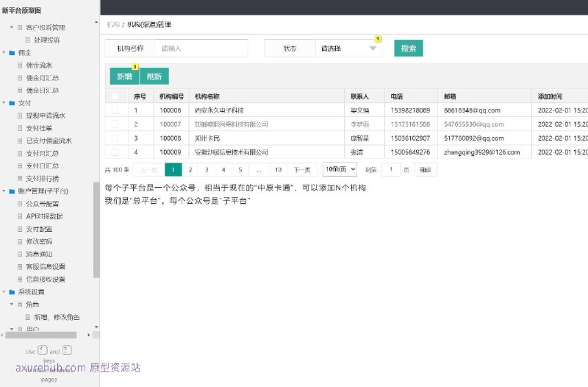
Task: Open the 支付排行榜 tree item
Action: tap(43, 179)
